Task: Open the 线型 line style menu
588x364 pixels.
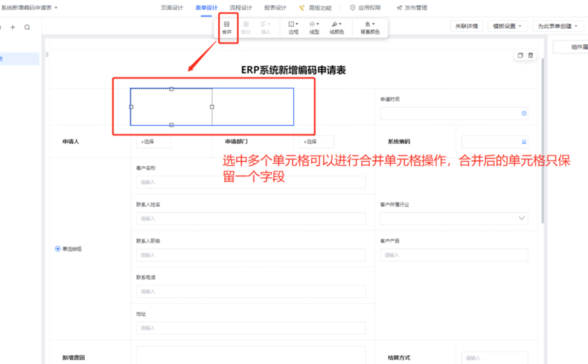Action: click(314, 27)
